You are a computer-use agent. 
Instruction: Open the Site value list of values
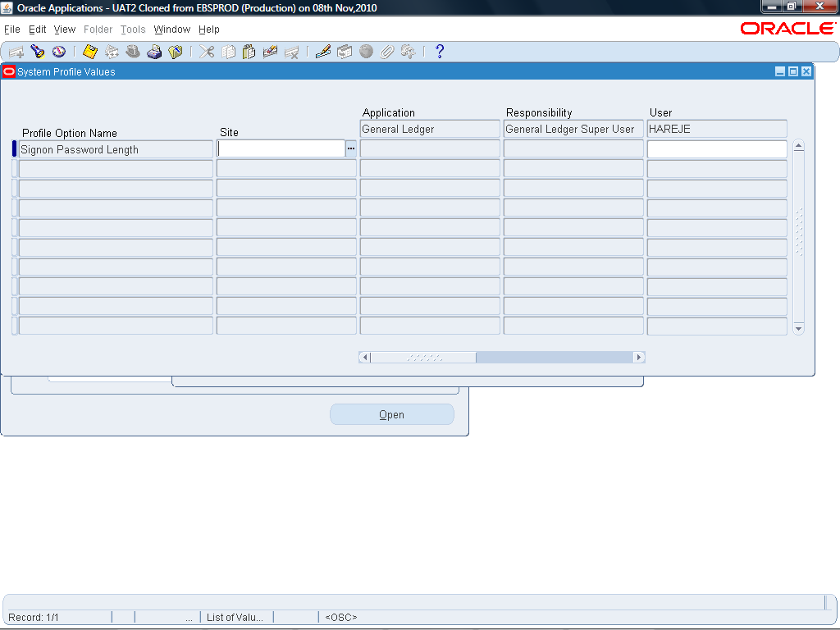click(x=350, y=148)
